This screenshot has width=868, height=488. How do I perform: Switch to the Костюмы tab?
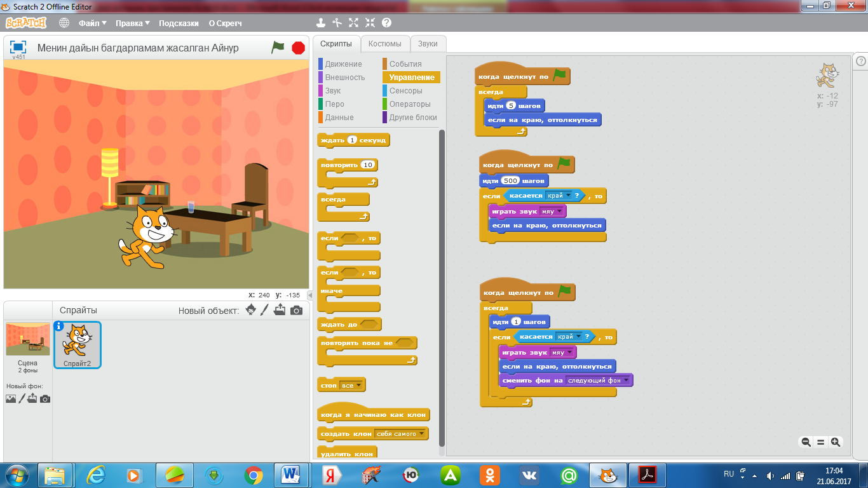384,44
